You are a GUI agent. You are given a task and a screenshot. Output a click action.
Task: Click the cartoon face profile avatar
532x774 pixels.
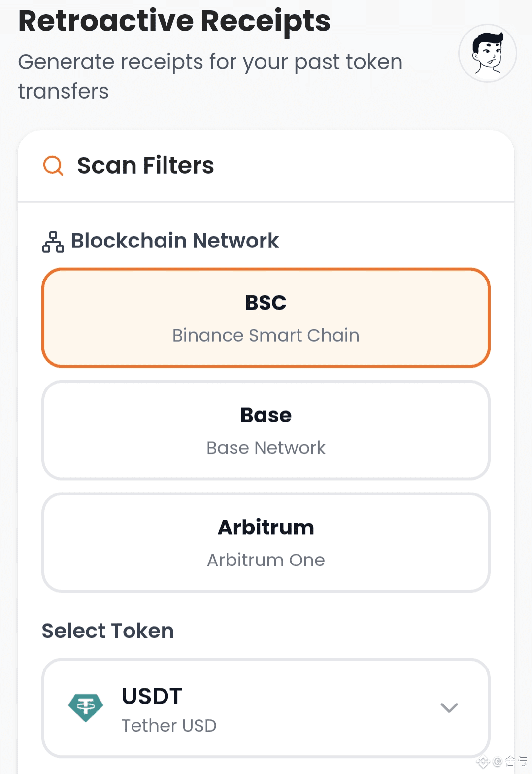(x=487, y=53)
